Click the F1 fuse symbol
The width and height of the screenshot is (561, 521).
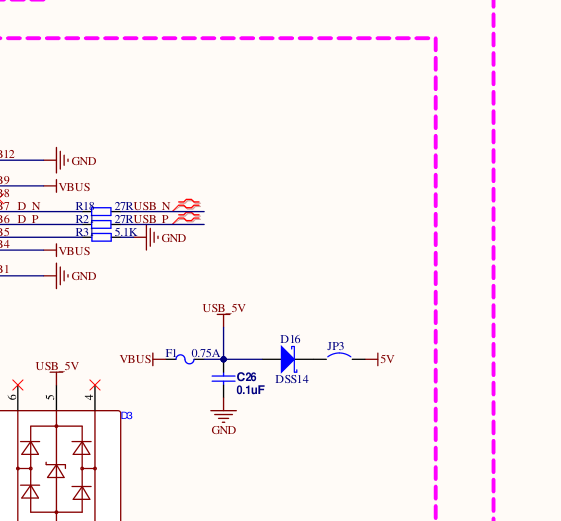[185, 359]
